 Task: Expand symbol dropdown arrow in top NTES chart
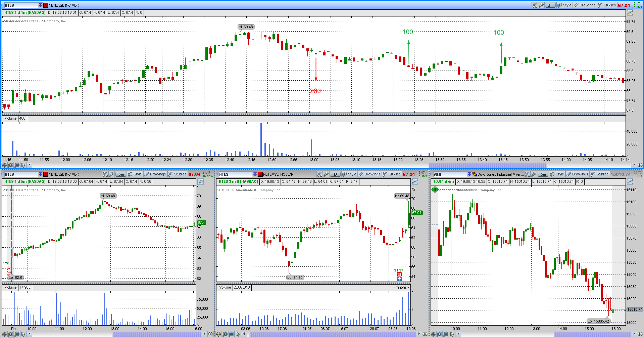tap(40, 5)
